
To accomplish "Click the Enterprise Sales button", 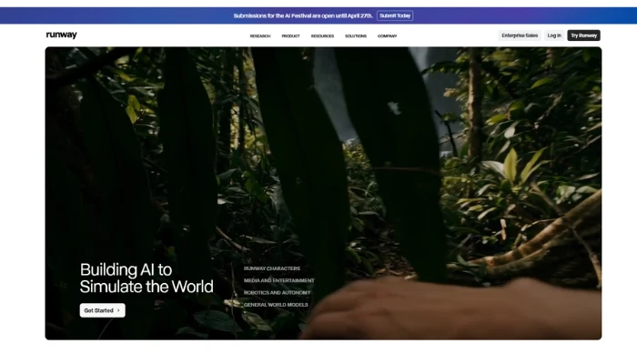I will (520, 35).
